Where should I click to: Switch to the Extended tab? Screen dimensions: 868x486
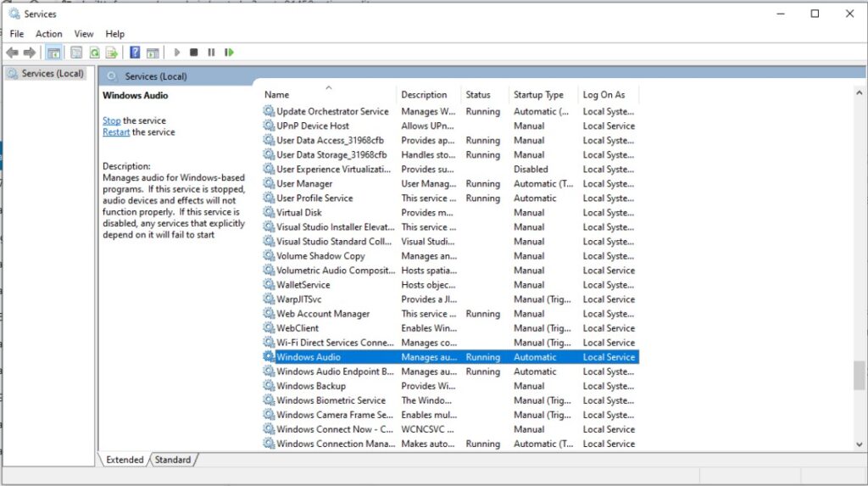(125, 460)
